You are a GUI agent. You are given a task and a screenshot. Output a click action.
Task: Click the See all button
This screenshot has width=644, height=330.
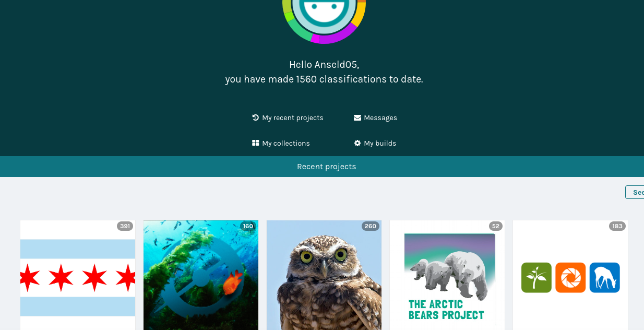click(x=635, y=192)
